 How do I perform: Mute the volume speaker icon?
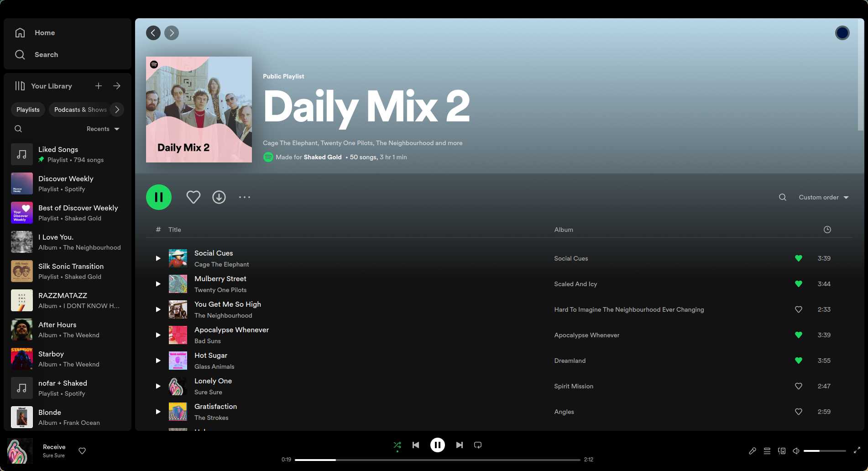pyautogui.click(x=796, y=451)
